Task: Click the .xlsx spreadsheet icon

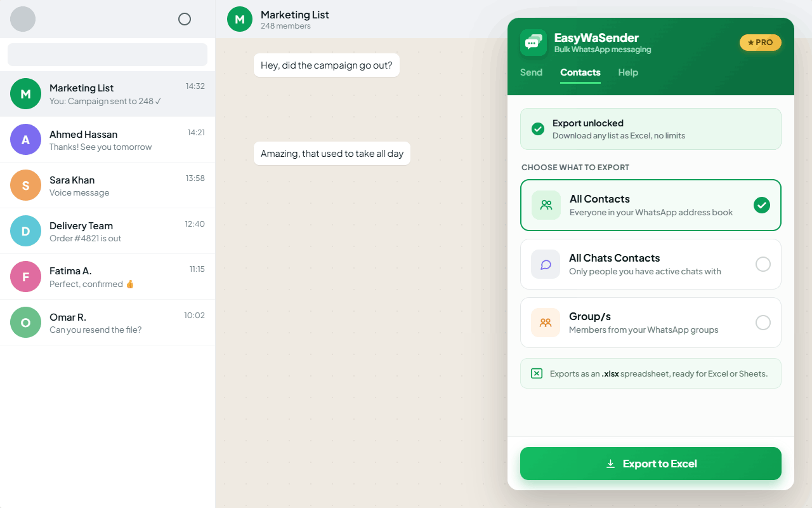Action: pyautogui.click(x=537, y=373)
